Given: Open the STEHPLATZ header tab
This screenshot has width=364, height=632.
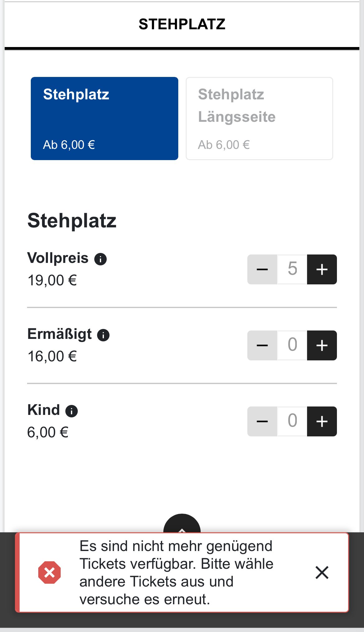Looking at the screenshot, I should (182, 24).
